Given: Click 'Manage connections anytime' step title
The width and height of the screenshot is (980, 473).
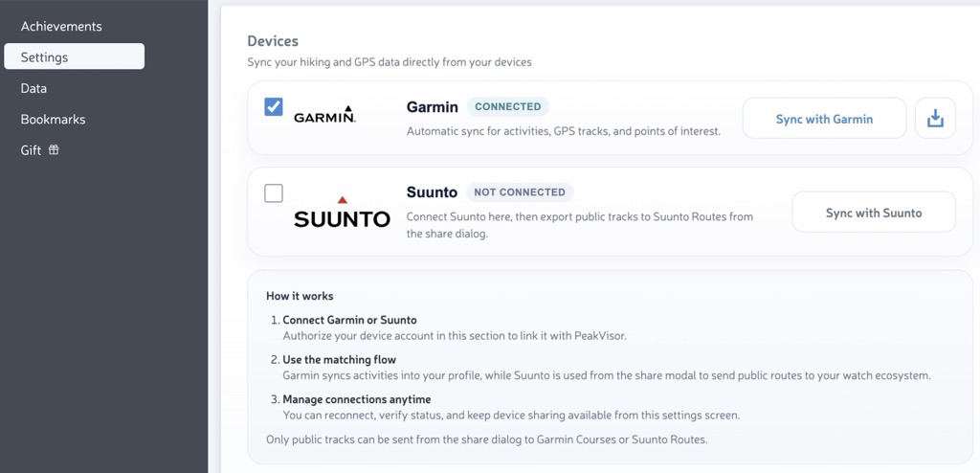Looking at the screenshot, I should [356, 399].
